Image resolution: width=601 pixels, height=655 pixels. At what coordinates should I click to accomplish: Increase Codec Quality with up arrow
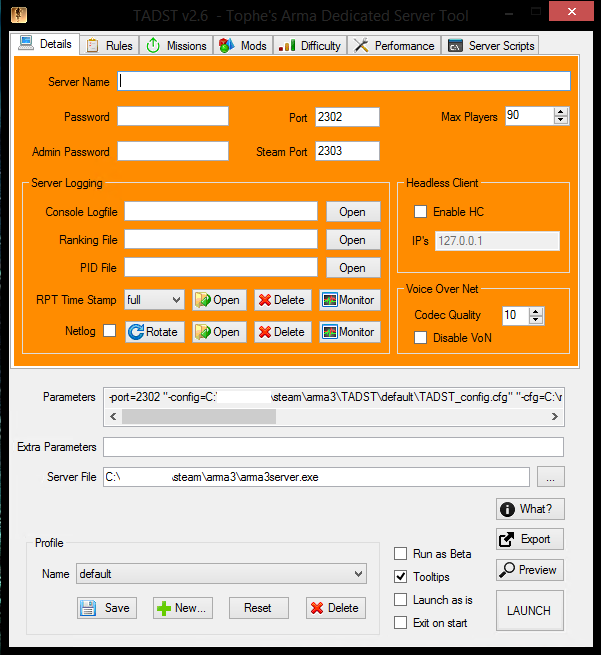pyautogui.click(x=536, y=312)
